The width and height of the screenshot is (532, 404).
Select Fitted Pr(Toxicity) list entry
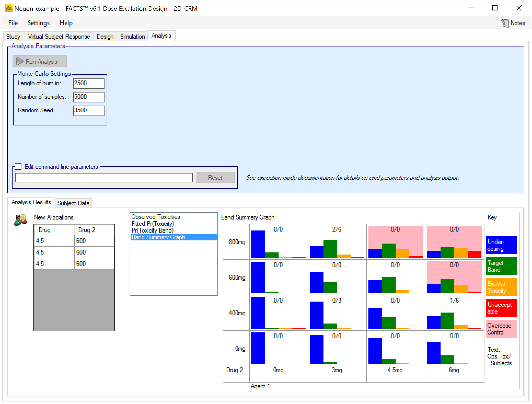[x=153, y=224]
